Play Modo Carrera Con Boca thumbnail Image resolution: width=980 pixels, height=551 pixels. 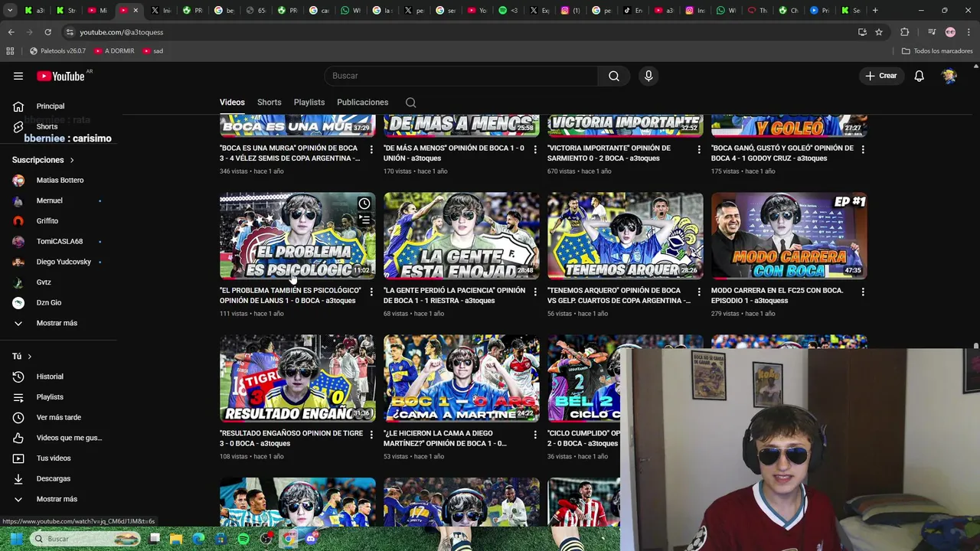tap(789, 236)
